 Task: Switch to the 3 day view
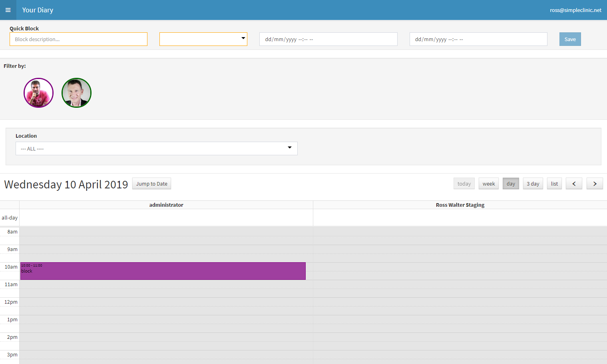533,183
